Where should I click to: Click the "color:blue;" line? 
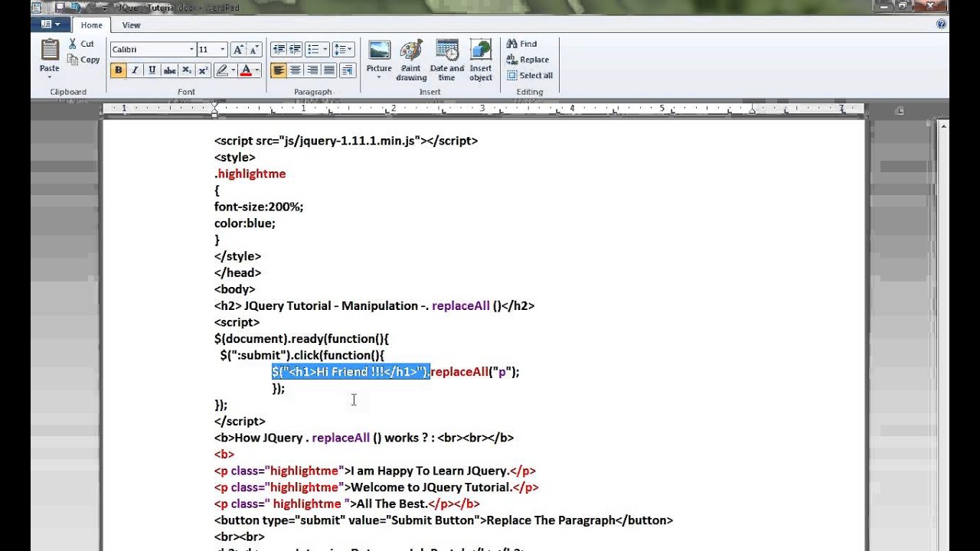244,223
